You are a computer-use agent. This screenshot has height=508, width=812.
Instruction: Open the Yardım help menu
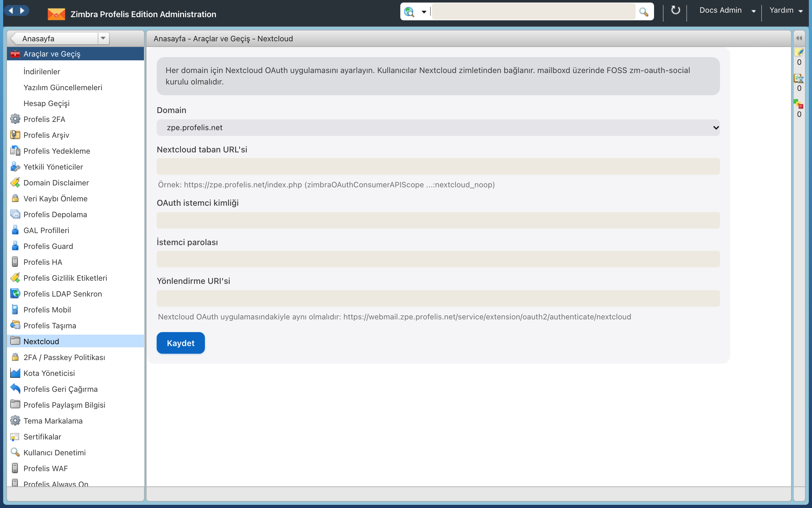coord(786,10)
